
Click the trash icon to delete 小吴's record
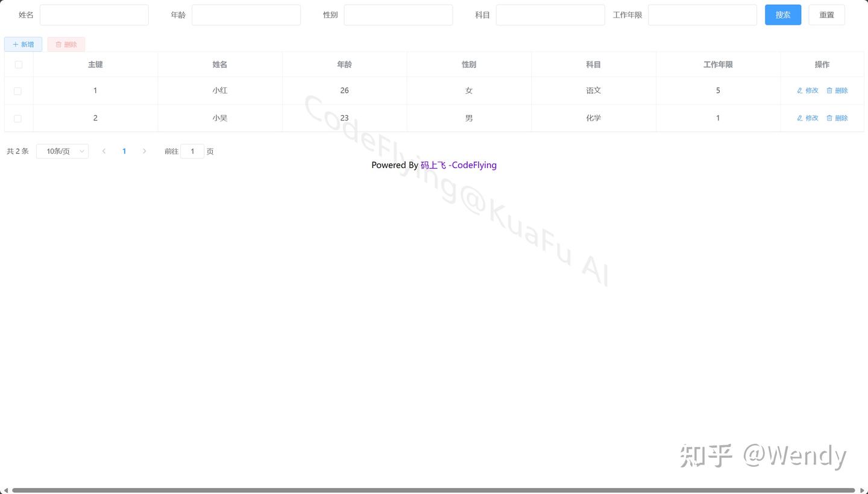pyautogui.click(x=829, y=118)
